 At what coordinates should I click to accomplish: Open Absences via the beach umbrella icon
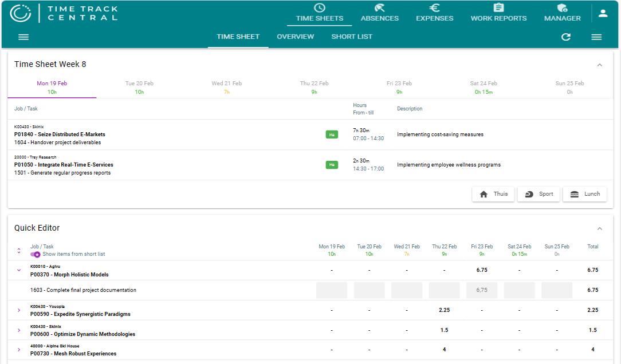379,8
